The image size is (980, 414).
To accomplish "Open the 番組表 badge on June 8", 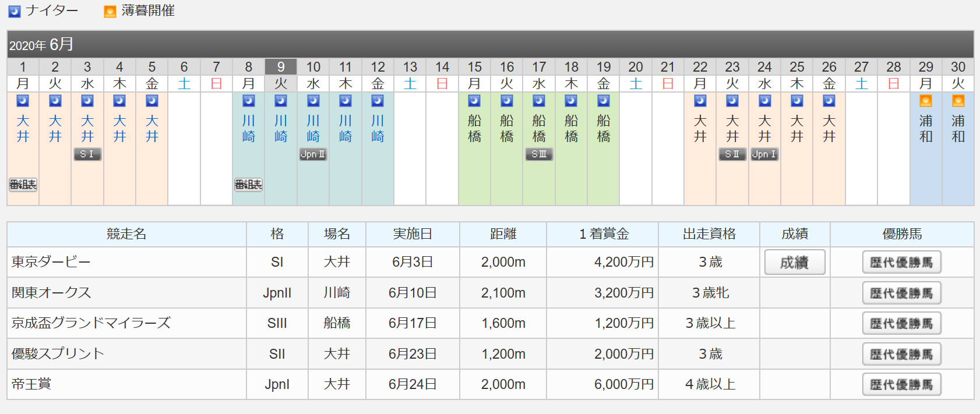I will (249, 185).
